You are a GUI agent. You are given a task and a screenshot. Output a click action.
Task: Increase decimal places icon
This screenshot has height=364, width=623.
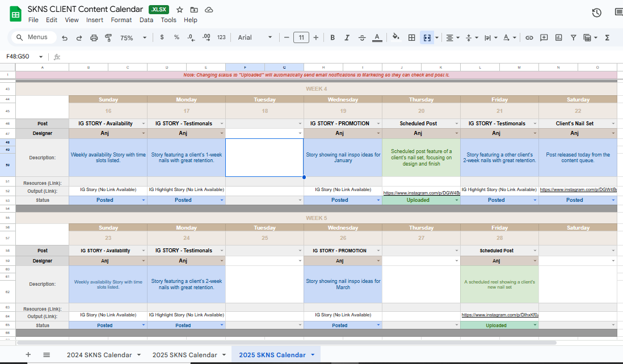tap(206, 37)
